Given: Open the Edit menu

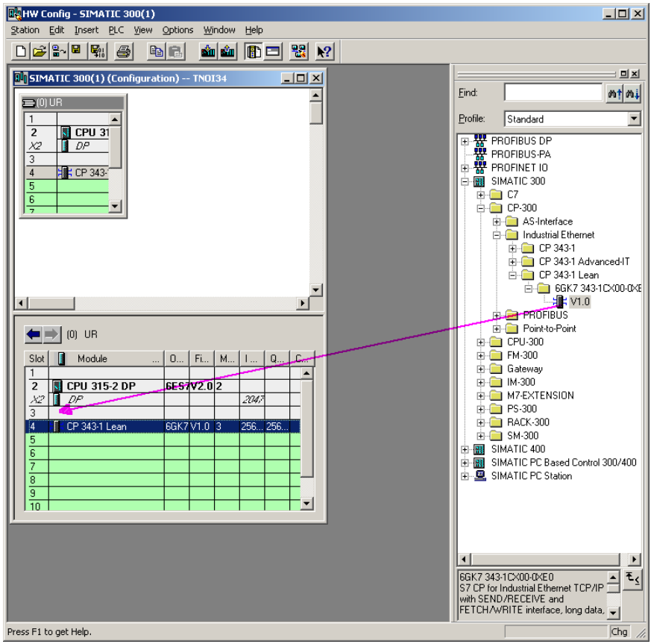Looking at the screenshot, I should tap(57, 30).
